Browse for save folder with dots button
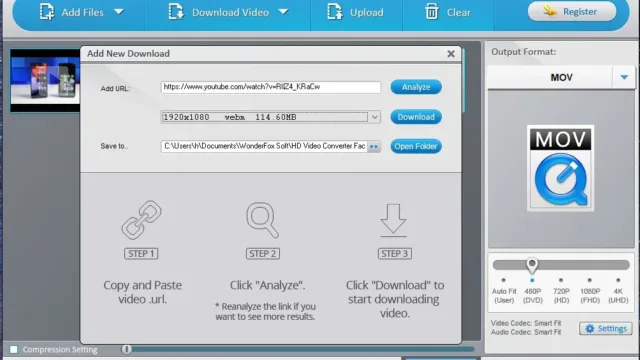This screenshot has width=640, height=360. pos(374,147)
